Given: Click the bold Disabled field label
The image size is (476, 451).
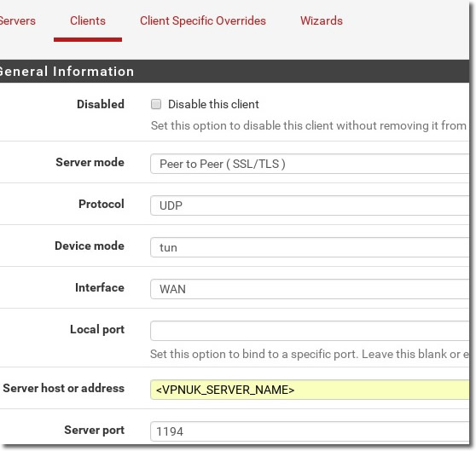Looking at the screenshot, I should pos(101,104).
